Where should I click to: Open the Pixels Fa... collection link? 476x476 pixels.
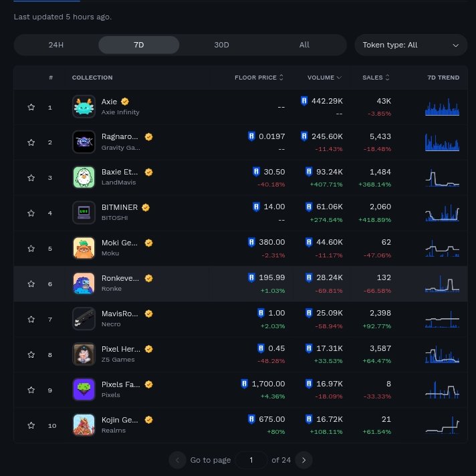pyautogui.click(x=121, y=384)
